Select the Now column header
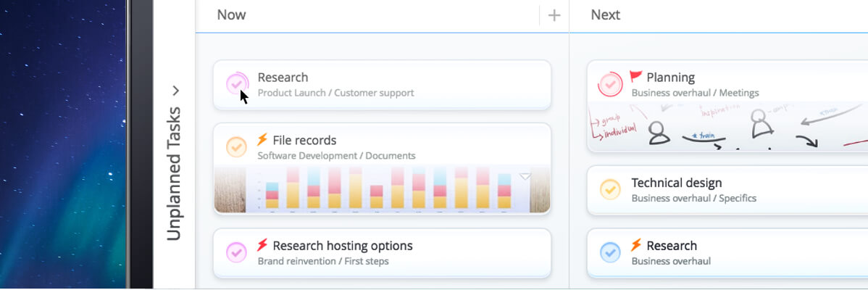Viewport: 868px width, 290px height. [231, 15]
